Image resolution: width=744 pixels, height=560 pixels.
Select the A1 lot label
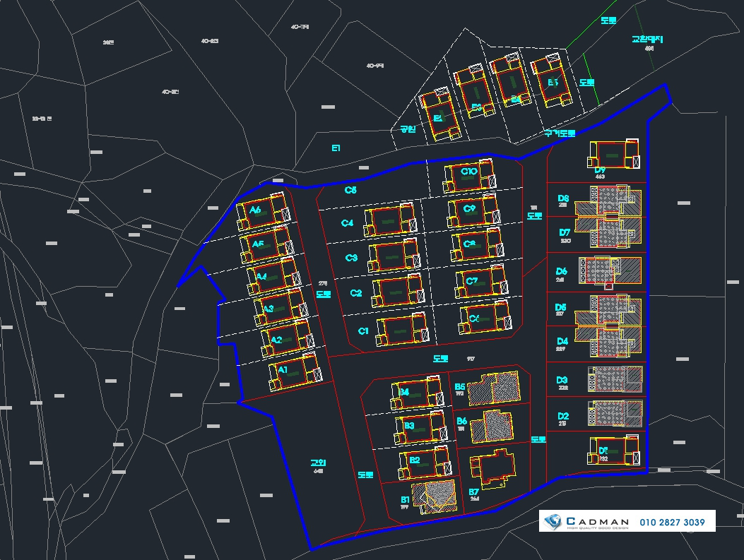tap(283, 370)
